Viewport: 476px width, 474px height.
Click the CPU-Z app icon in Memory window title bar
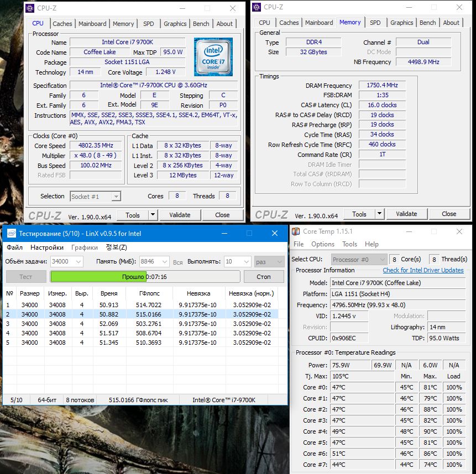[257, 7]
